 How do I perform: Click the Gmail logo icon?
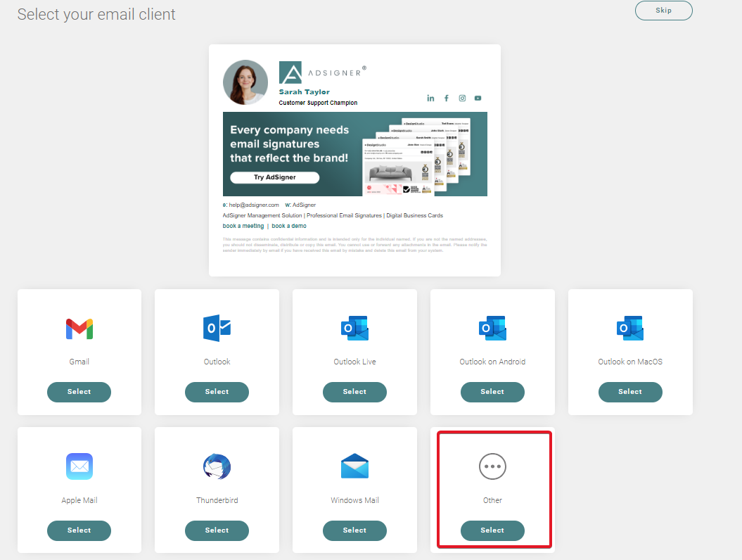[x=79, y=329]
